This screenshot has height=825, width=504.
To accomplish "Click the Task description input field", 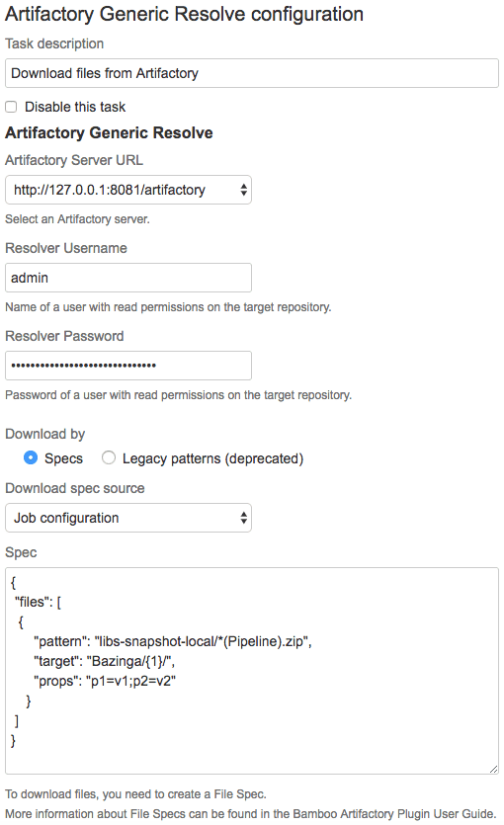I will tap(251, 73).
